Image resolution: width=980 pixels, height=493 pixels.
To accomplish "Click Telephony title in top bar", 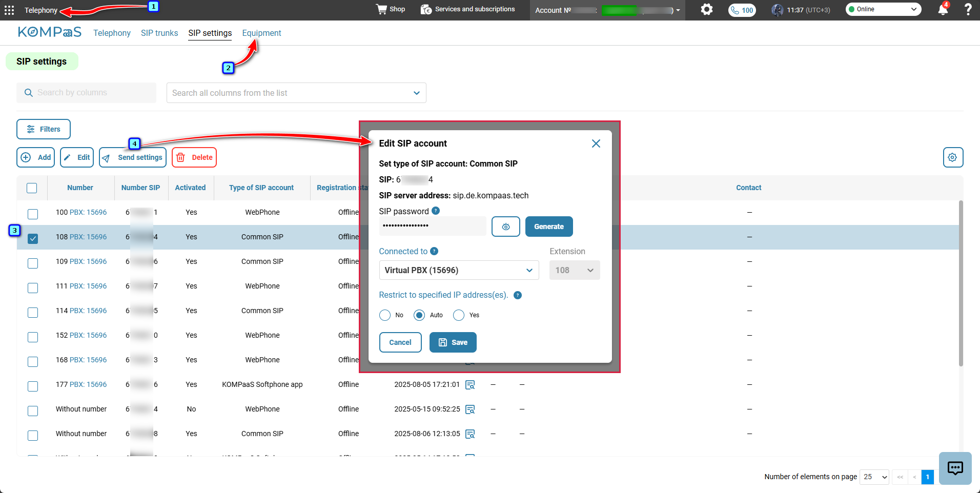I will tap(41, 10).
